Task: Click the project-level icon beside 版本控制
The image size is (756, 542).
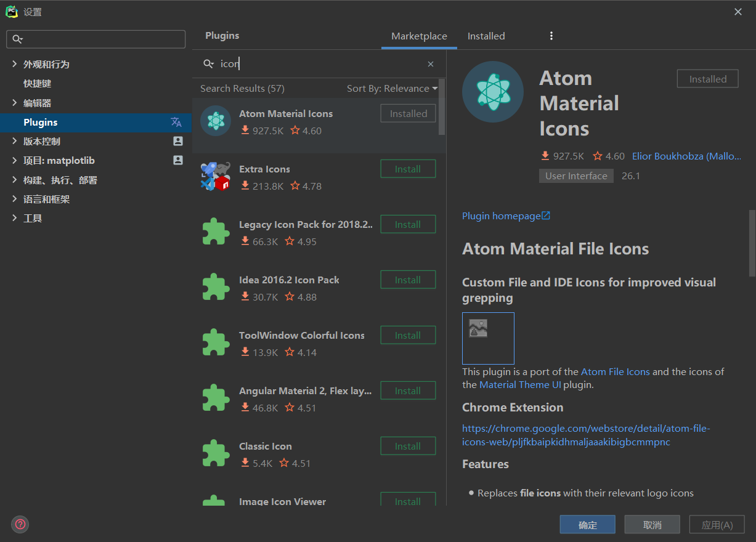Action: point(178,141)
